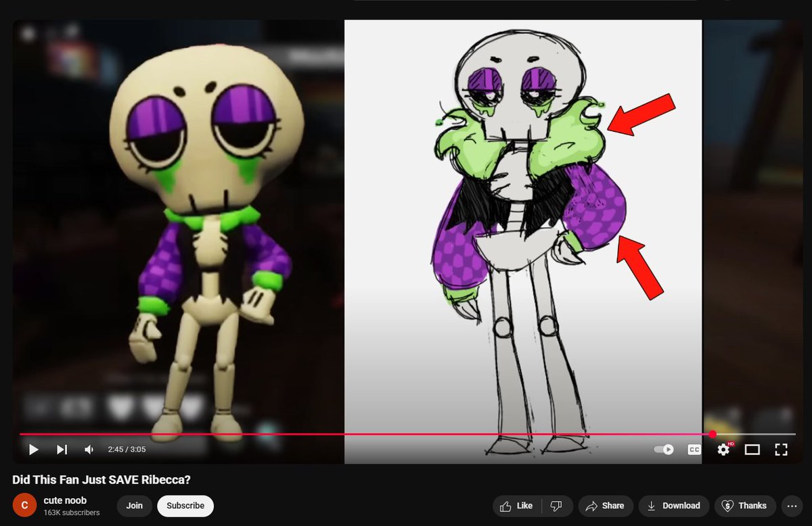The image size is (812, 526).
Task: Skip to next video
Action: [62, 450]
